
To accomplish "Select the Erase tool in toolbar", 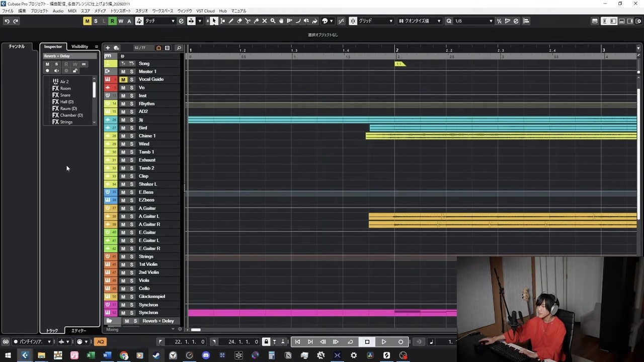I will click(239, 21).
